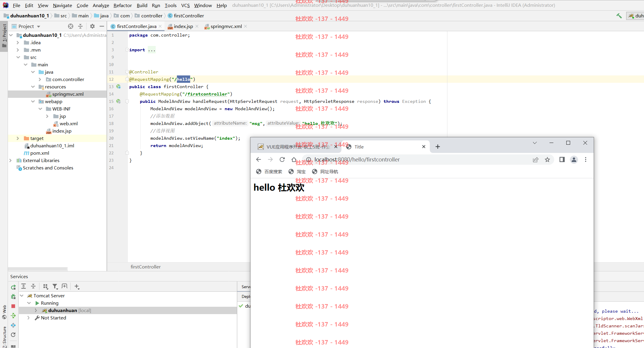Select pom.xml in project tree
Viewport: 644px width, 348px height.
(x=36, y=153)
